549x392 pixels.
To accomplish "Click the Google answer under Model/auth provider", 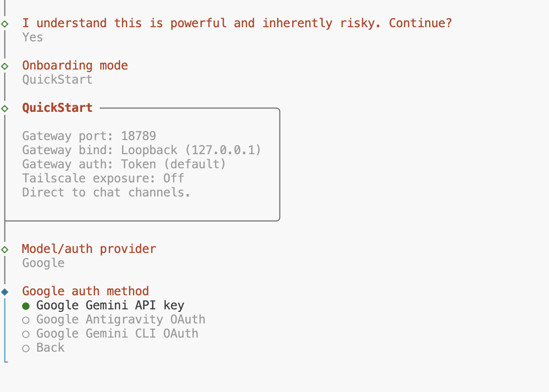I will (x=43, y=263).
